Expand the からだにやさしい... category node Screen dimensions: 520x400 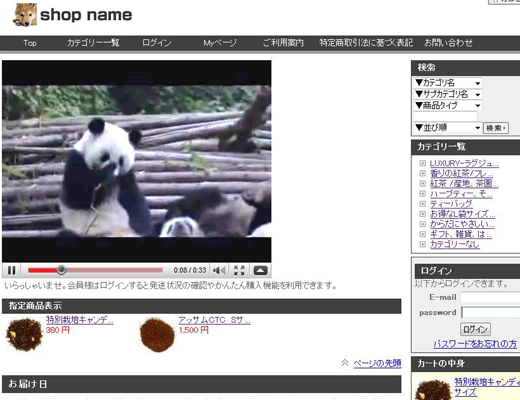[422, 224]
